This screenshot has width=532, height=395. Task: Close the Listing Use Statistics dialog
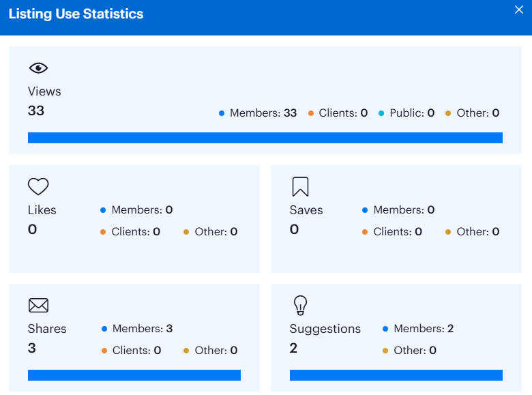tap(518, 10)
